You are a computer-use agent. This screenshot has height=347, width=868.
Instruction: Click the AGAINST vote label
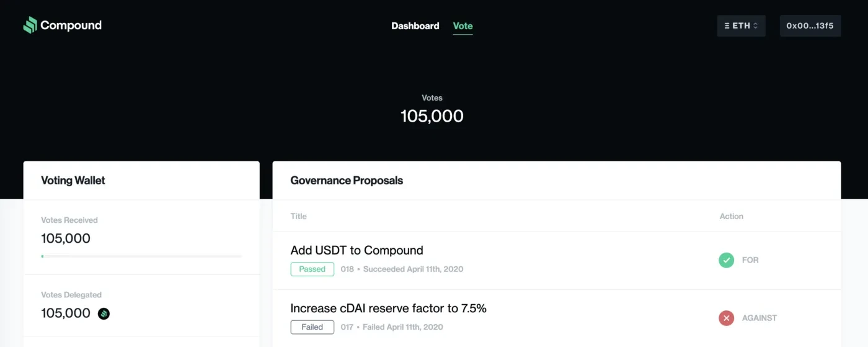pos(759,318)
